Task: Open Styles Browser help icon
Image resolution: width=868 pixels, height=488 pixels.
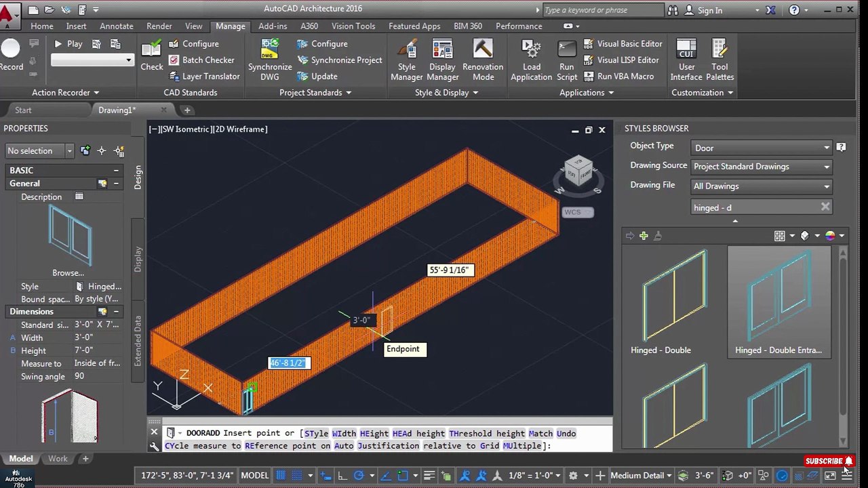Action: (841, 147)
